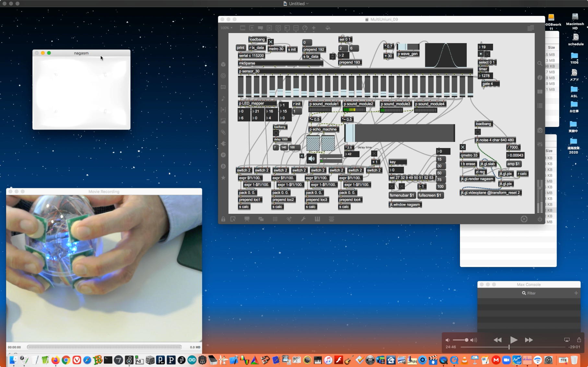This screenshot has height=367, width=588.
Task: Open the plus add-object toolbar dropdown
Action: pos(313,28)
